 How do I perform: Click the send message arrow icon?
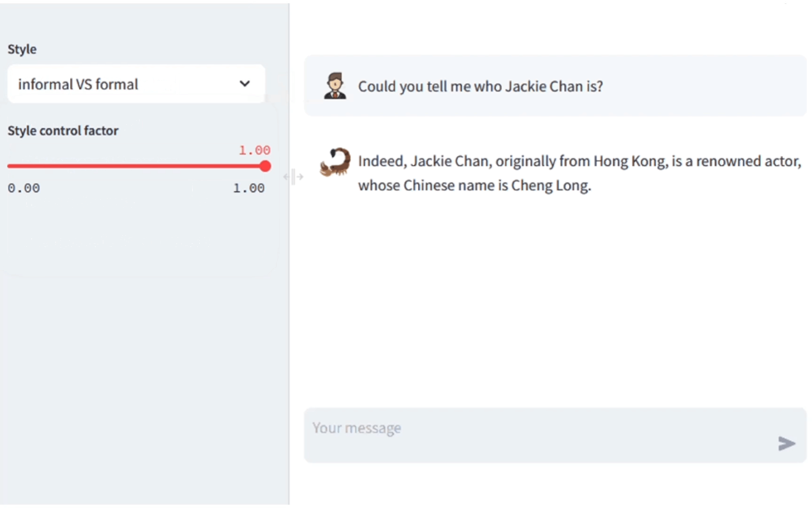786,443
